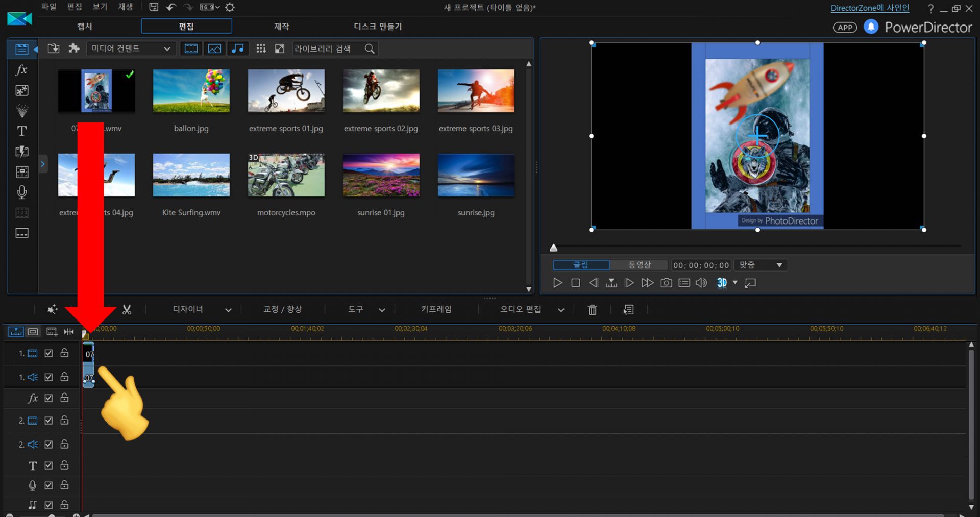Viewport: 980px width, 517px height.
Task: Switch to the Produce tab
Action: coord(282,26)
